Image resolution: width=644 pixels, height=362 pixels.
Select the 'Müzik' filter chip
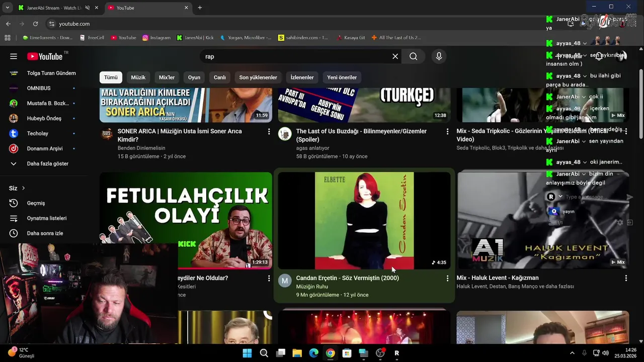pyautogui.click(x=138, y=77)
